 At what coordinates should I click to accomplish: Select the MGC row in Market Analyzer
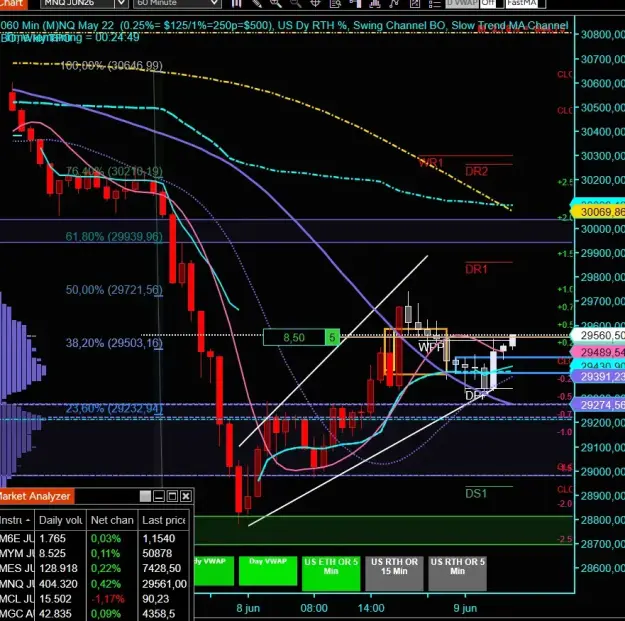[x=96, y=614]
